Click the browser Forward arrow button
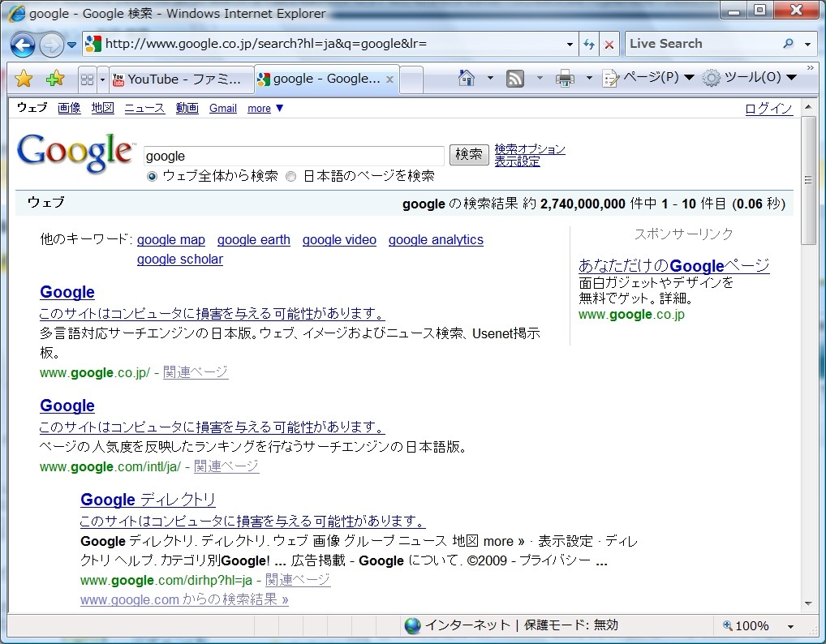 [x=51, y=45]
